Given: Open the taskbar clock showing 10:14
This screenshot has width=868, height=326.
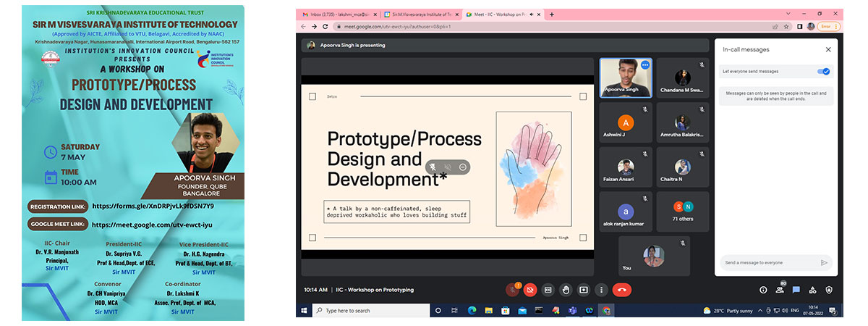Looking at the screenshot, I should [x=812, y=310].
